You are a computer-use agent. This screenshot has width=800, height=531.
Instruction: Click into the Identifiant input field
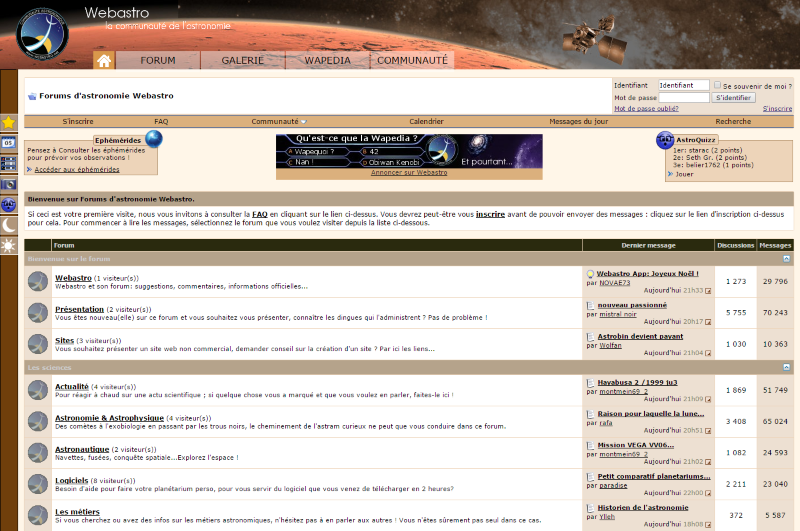(x=684, y=85)
